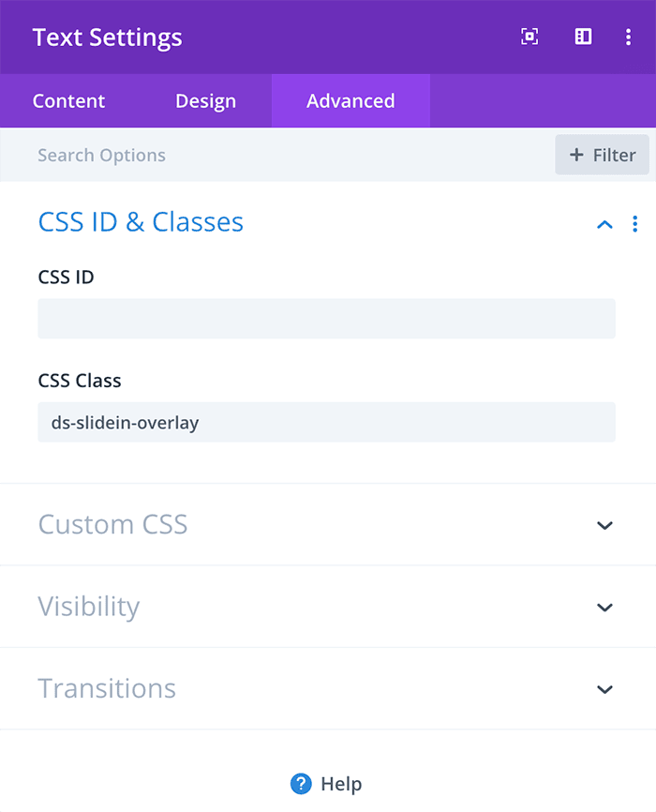Open CSS ID & Classes section options dots
This screenshot has width=656, height=812.
634,224
